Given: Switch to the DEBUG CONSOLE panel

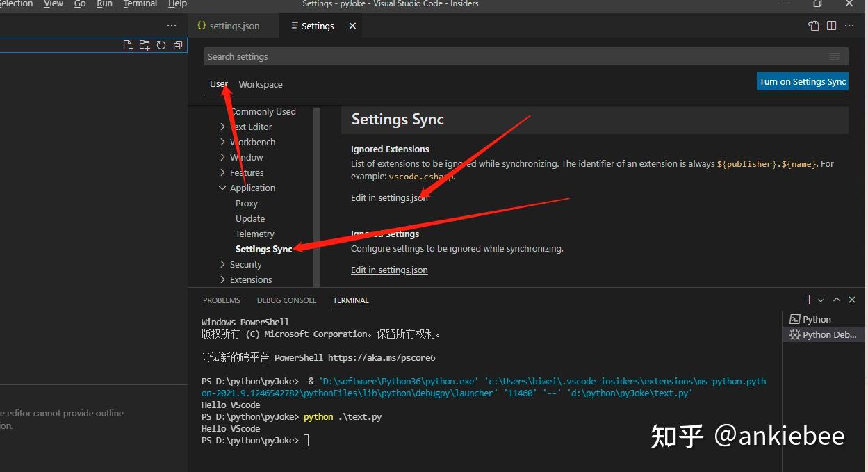Looking at the screenshot, I should click(x=286, y=300).
